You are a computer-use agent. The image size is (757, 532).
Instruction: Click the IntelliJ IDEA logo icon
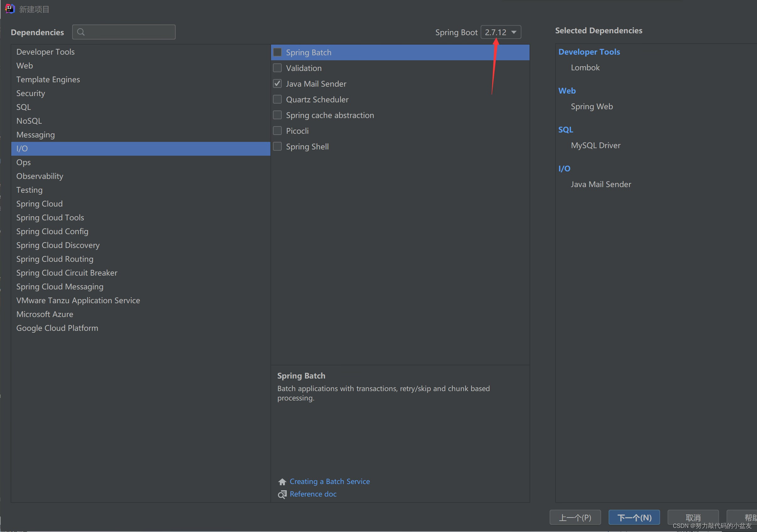click(x=10, y=8)
